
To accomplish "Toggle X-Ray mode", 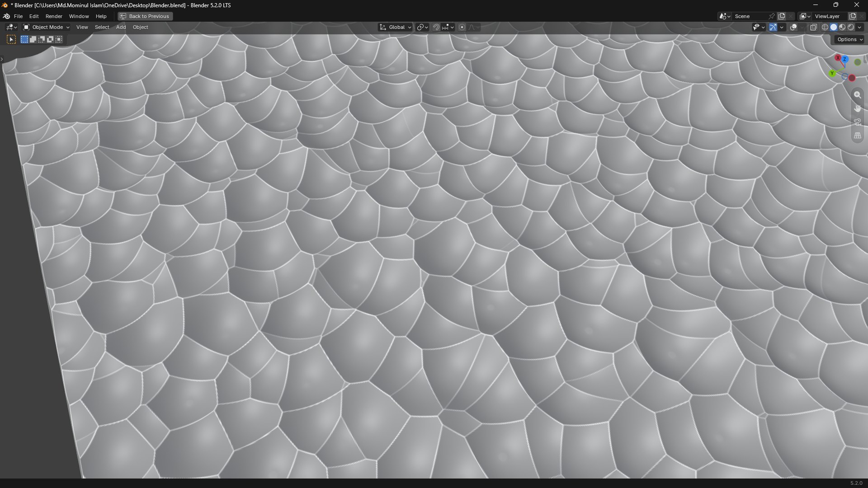I will pyautogui.click(x=813, y=28).
